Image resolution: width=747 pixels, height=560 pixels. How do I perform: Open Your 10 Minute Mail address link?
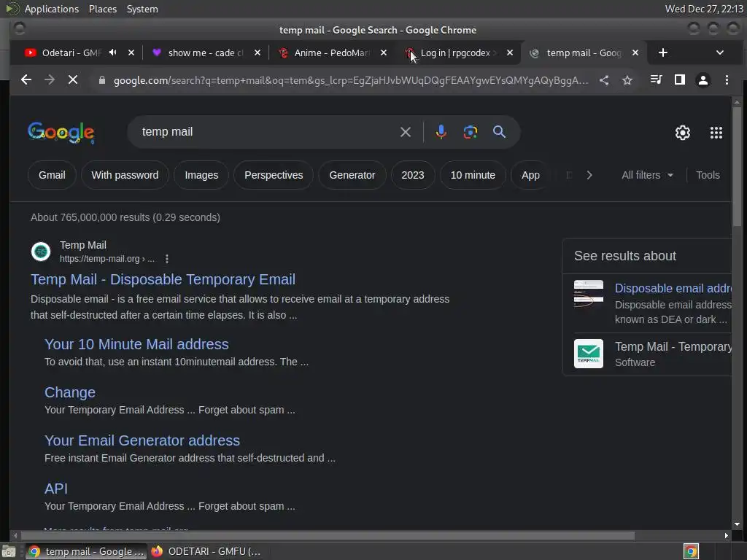pyautogui.click(x=136, y=344)
